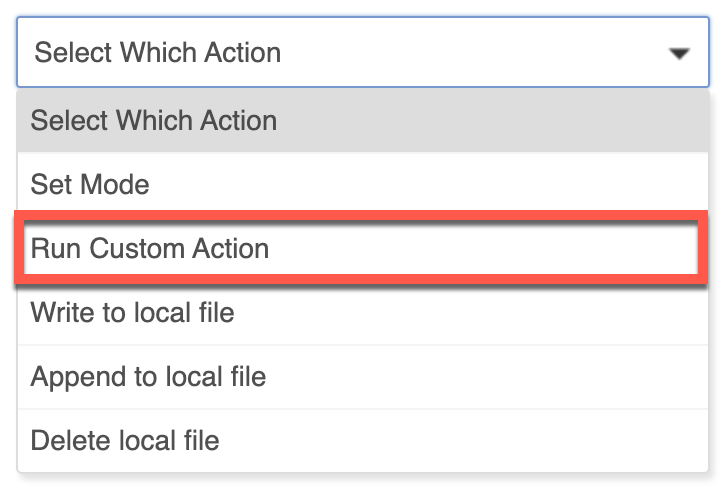Image resolution: width=724 pixels, height=500 pixels.
Task: Toggle the dropdown using its down arrow
Action: pos(679,54)
